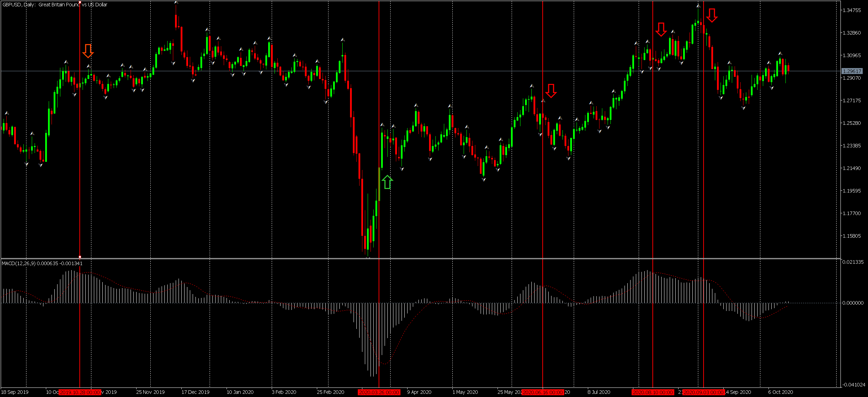Viewport: 868px width, 397px height.
Task: Click the 2019.10.28 vertical line date label
Action: pos(80,392)
